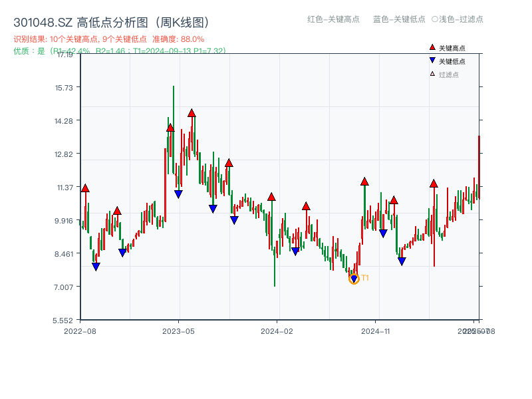Screen dimensions: 532x399
Task: Click the rightmost red key-high marker on the chart
Action: 434,184
